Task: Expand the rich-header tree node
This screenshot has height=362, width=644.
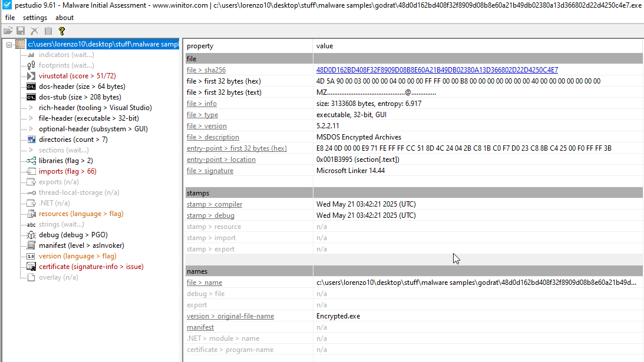Action: point(31,108)
